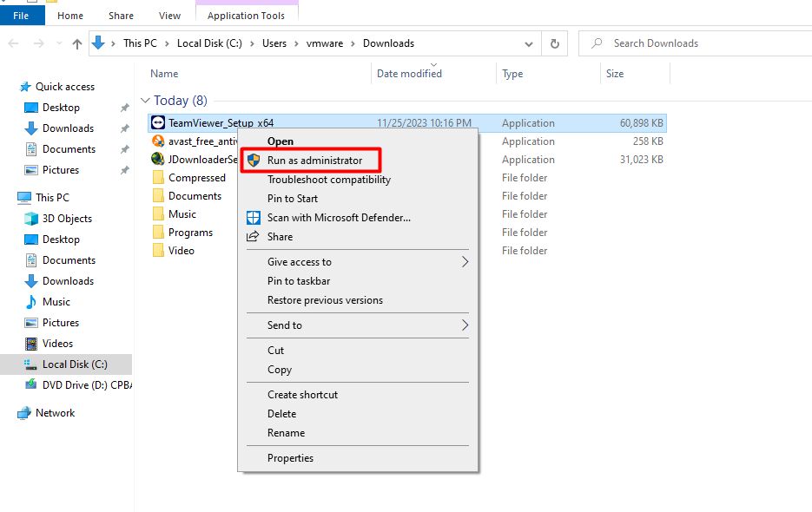
Task: Choose Pin to taskbar
Action: tap(358, 281)
